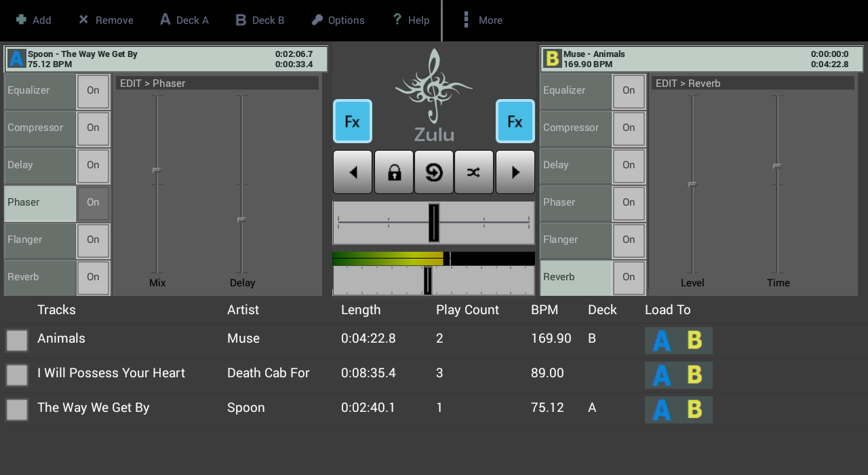This screenshot has width=868, height=475.
Task: Click the right Fx effects icon
Action: point(515,121)
